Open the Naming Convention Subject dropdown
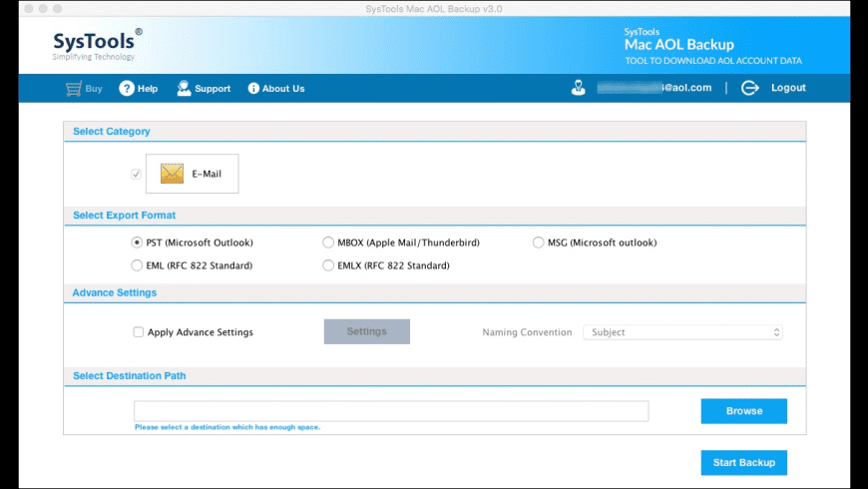 point(682,332)
